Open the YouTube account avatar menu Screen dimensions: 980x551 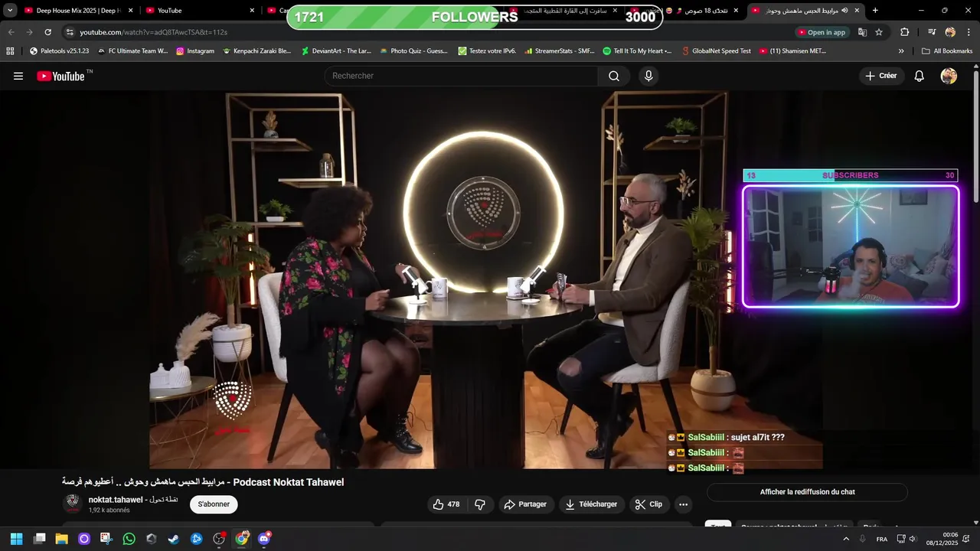pos(949,76)
